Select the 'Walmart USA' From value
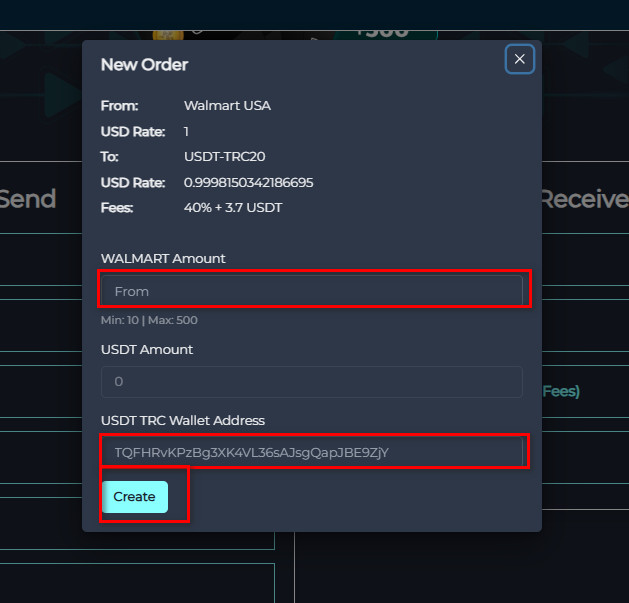629x603 pixels. [x=227, y=106]
